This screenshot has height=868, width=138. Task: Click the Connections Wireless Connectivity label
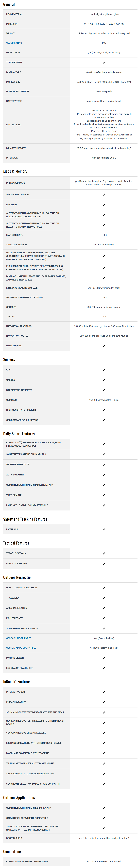pos(27,861)
